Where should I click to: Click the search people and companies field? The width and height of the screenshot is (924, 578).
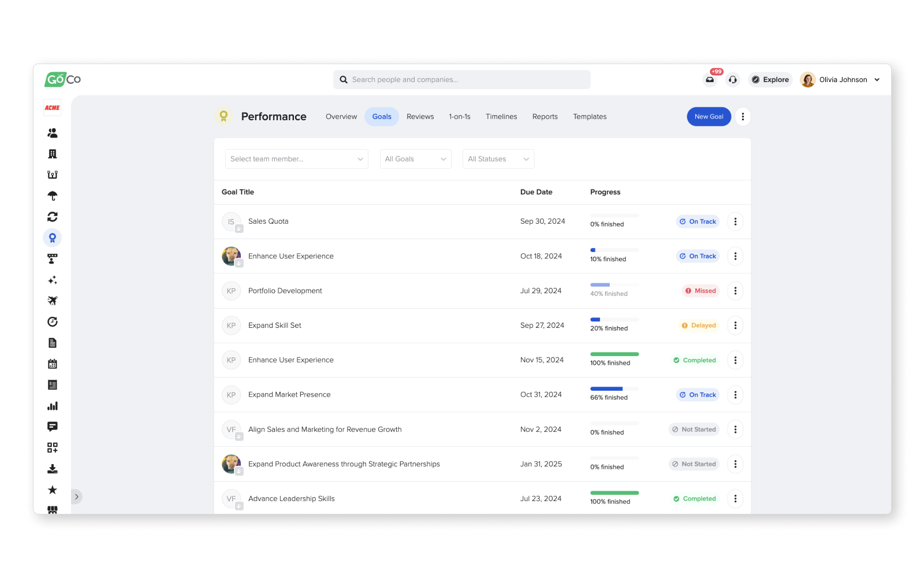[x=461, y=80]
